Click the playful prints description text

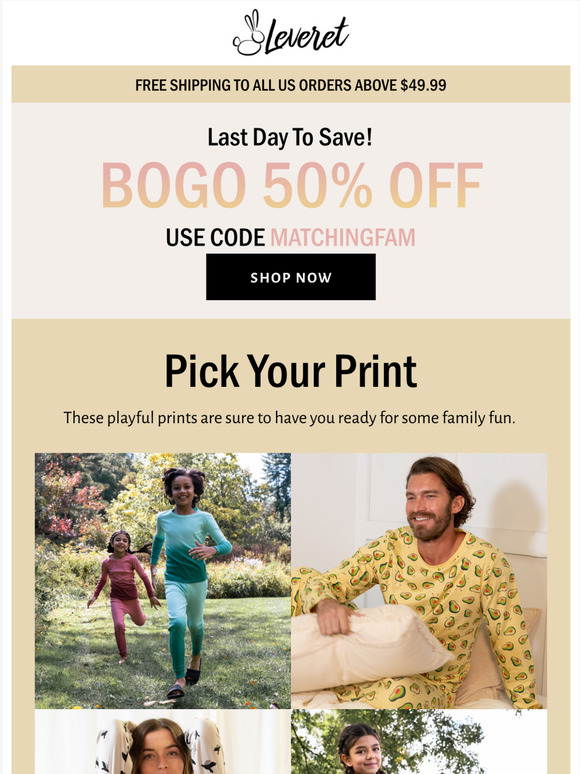tap(289, 418)
